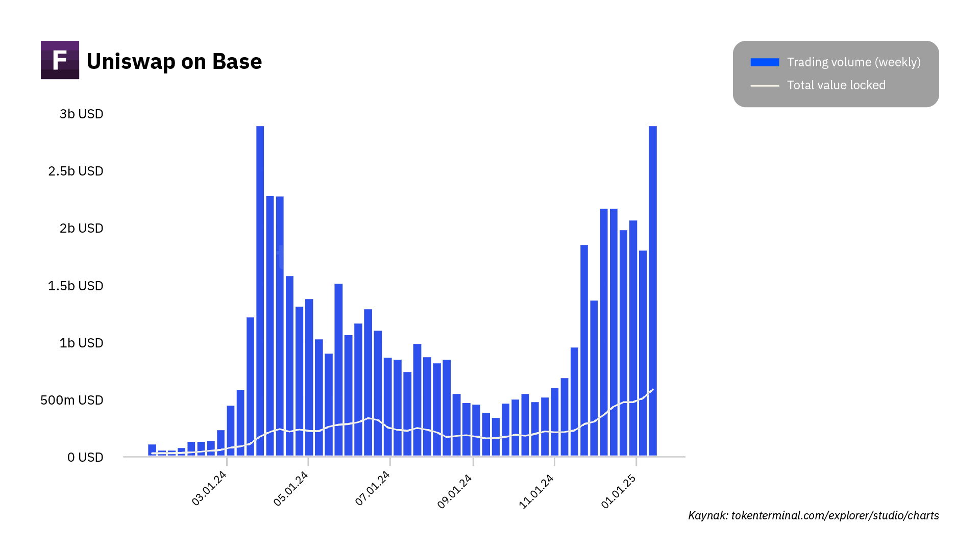This screenshot has width=980, height=551.
Task: Click the '1.5b USD' y-axis label
Action: coord(76,286)
